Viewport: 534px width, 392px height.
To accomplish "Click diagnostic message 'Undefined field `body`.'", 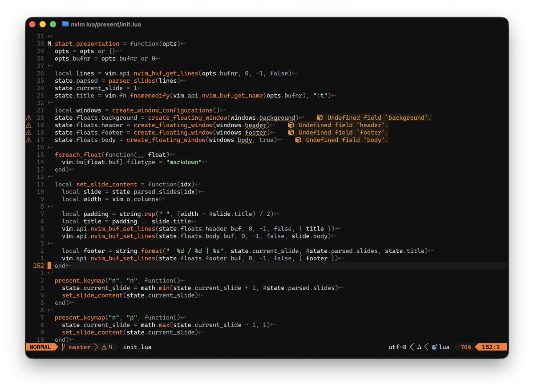I will click(x=347, y=140).
